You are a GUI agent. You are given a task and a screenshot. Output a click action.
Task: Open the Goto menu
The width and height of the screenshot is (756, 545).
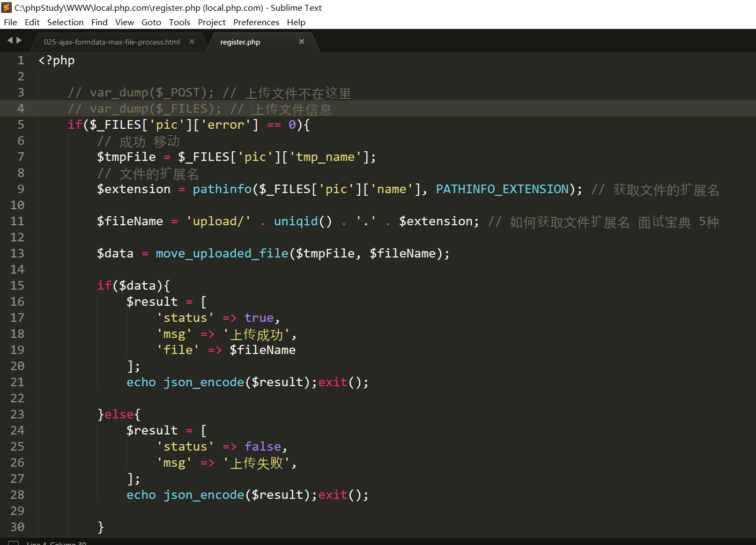tap(151, 22)
